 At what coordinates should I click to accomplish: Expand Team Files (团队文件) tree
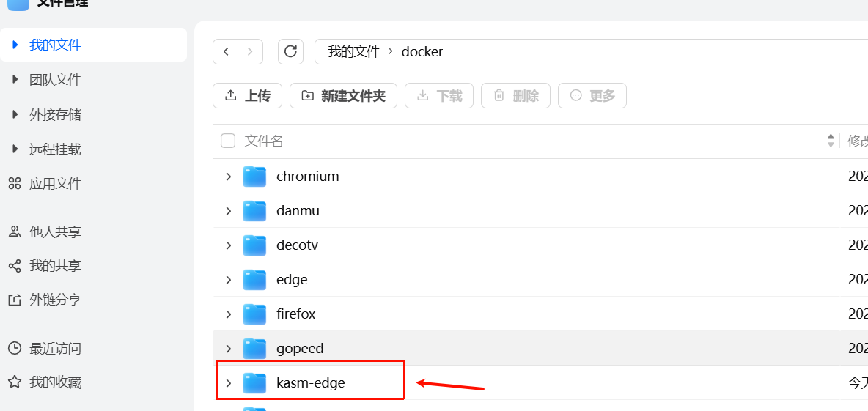pos(15,79)
